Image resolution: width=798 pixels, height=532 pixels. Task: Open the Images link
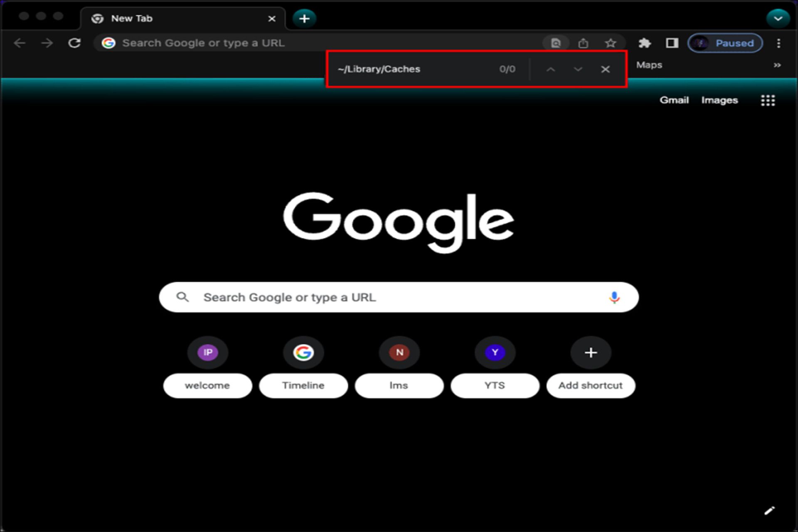(719, 100)
